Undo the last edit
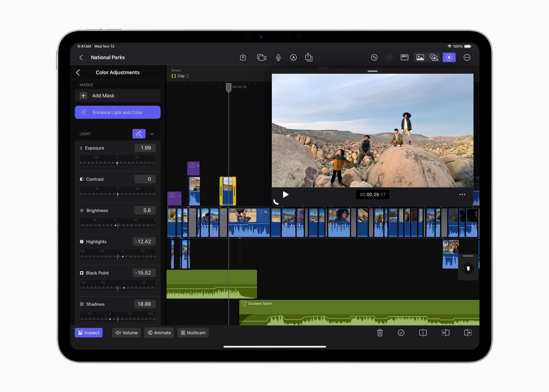 click(x=374, y=57)
